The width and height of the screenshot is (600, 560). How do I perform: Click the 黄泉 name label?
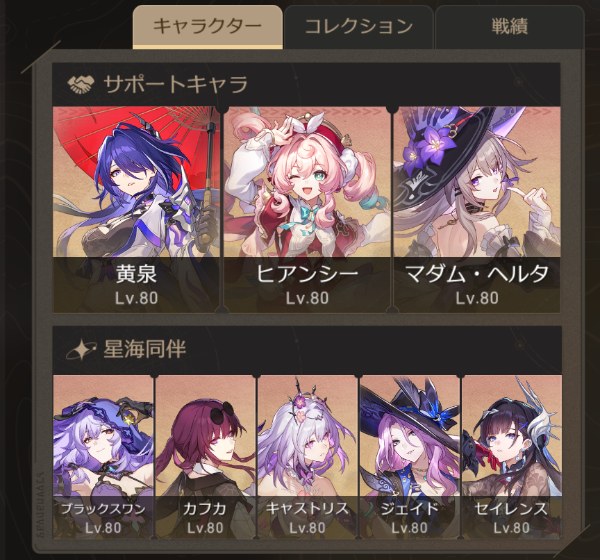pyautogui.click(x=136, y=274)
